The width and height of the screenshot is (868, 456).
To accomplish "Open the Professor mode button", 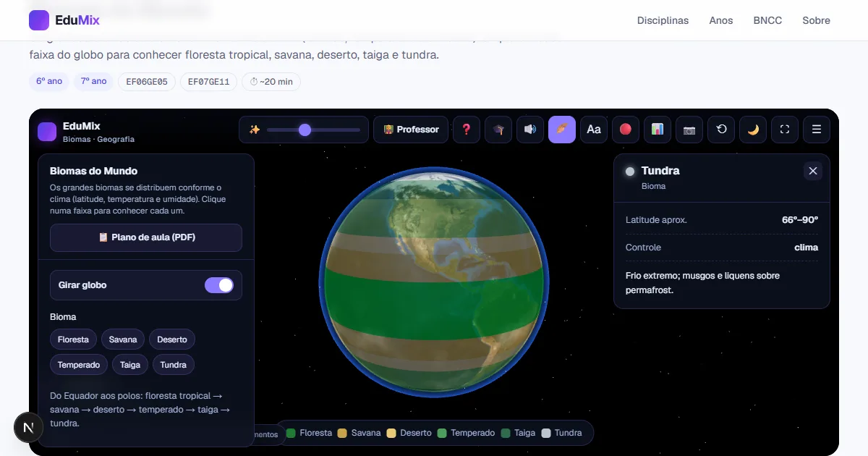I will 411,130.
